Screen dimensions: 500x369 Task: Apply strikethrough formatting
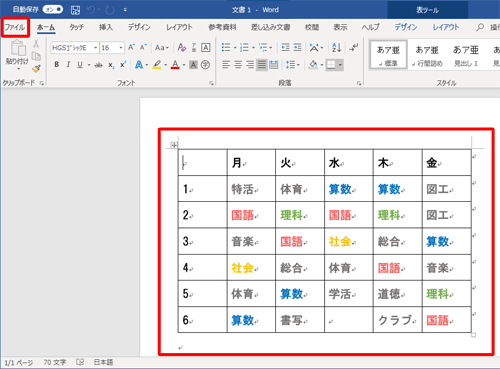(x=98, y=65)
